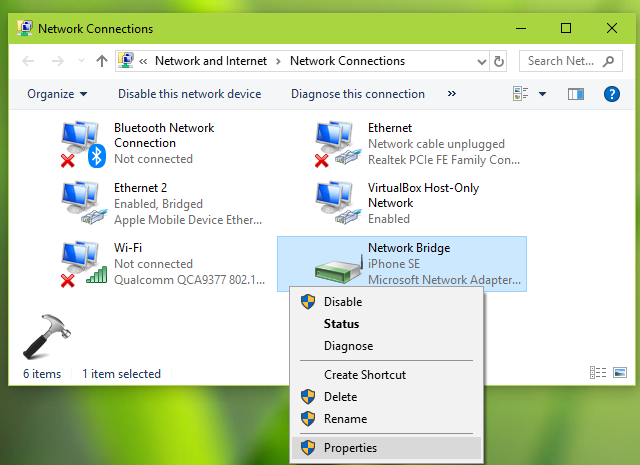Image resolution: width=640 pixels, height=465 pixels.
Task: Click Diagnose this connection
Action: (x=357, y=94)
